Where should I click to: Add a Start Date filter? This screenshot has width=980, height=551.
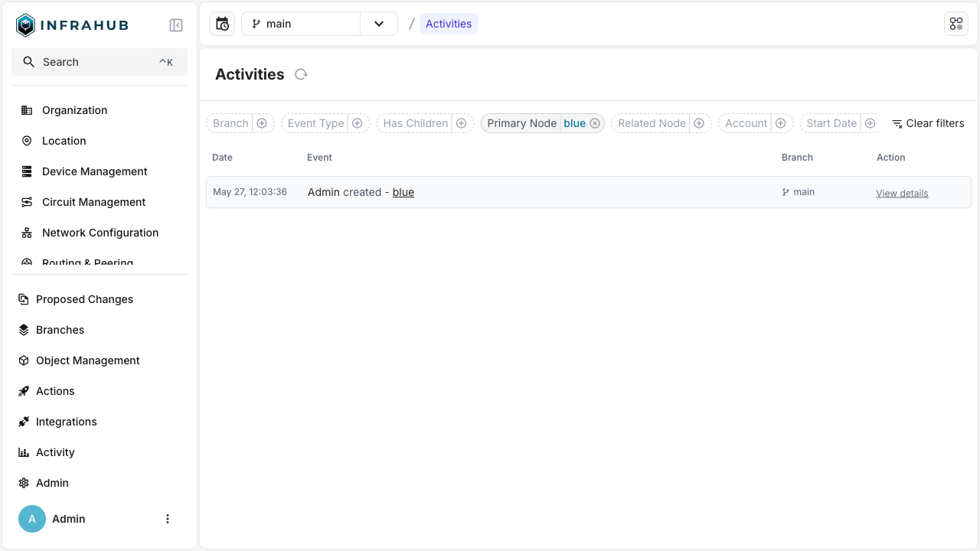pyautogui.click(x=870, y=122)
